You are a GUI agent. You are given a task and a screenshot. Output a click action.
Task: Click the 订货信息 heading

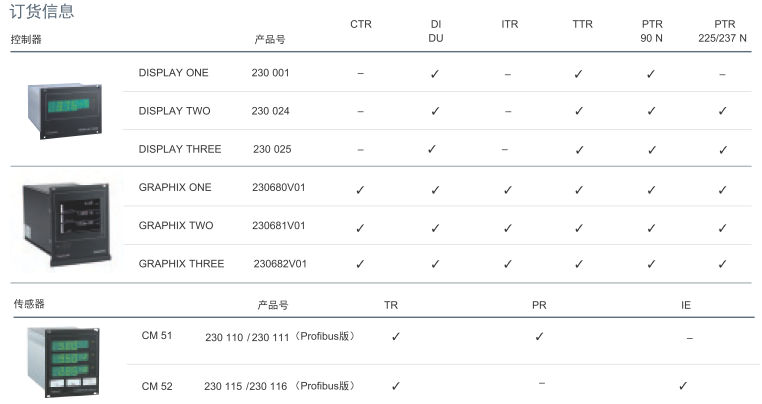[42, 11]
